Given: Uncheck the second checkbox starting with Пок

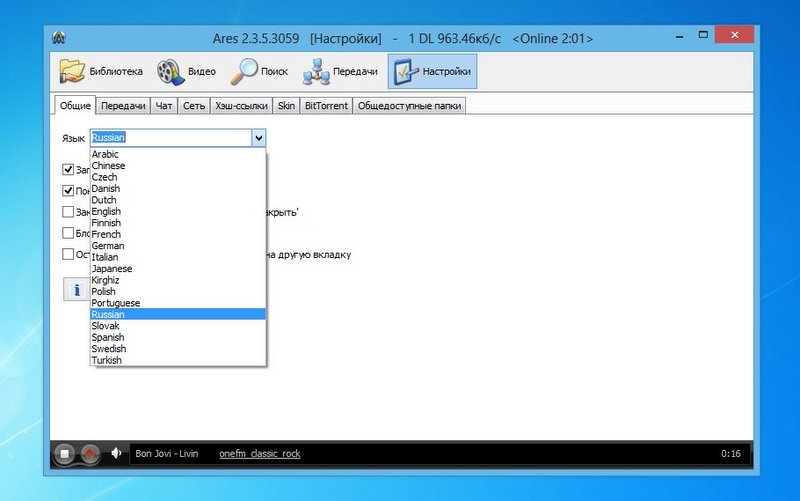Looking at the screenshot, I should click(x=68, y=191).
